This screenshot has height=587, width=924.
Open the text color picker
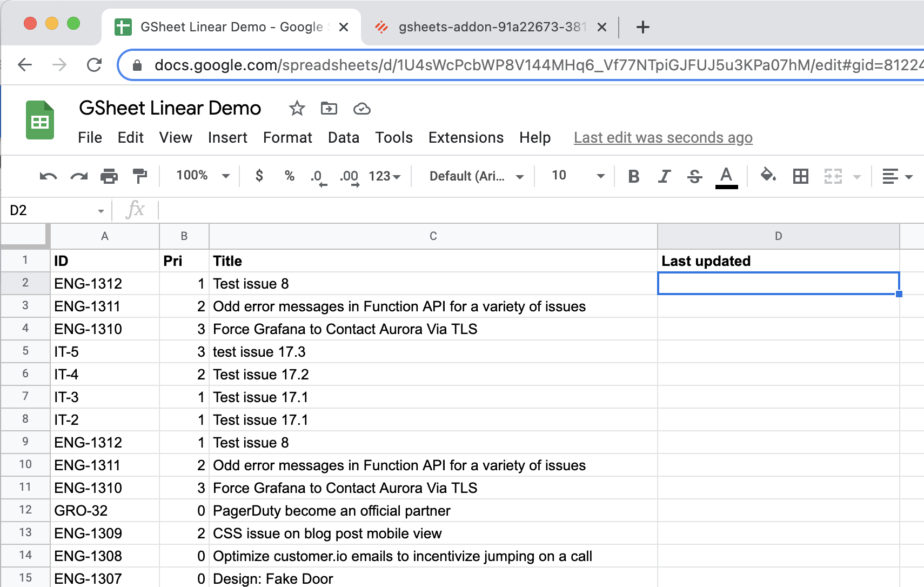[x=726, y=177]
